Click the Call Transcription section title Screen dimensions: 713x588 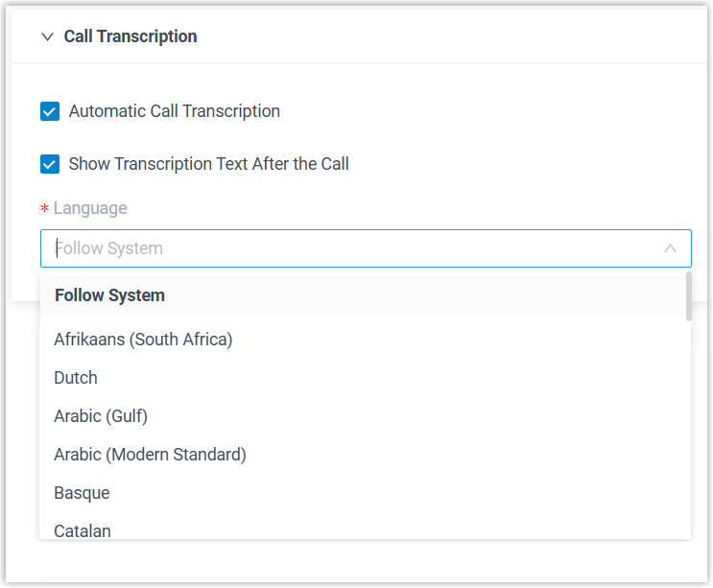click(x=131, y=36)
